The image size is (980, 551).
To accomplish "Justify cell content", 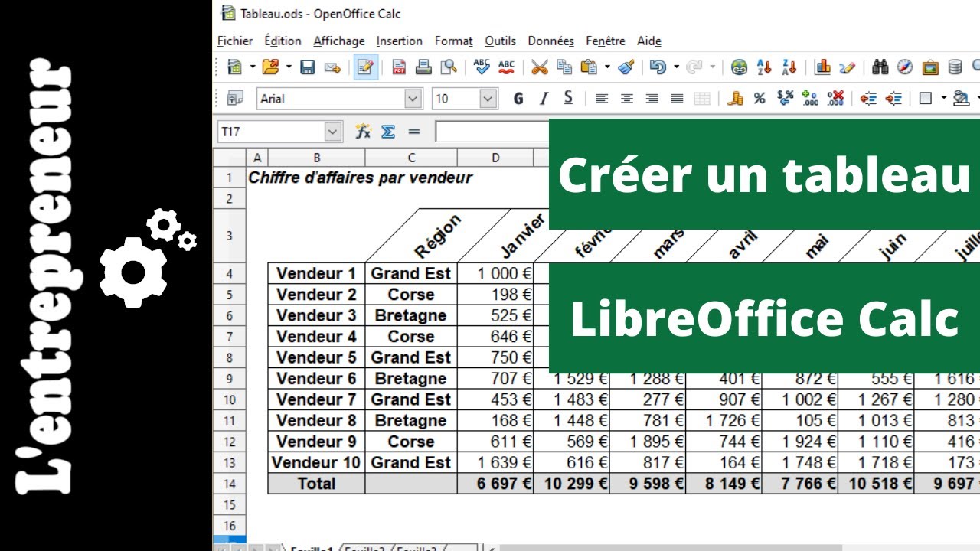I will (677, 98).
